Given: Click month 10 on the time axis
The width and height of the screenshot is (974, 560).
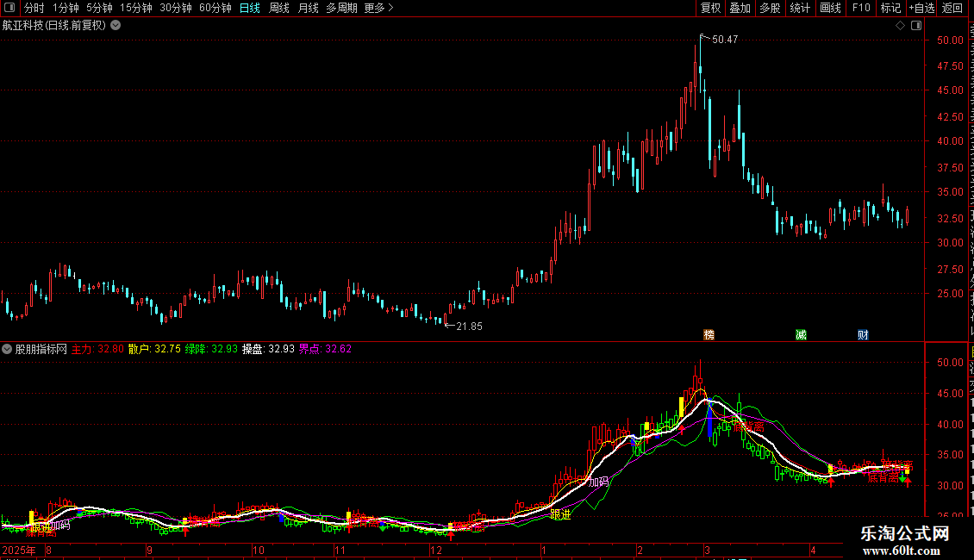Looking at the screenshot, I should [259, 550].
